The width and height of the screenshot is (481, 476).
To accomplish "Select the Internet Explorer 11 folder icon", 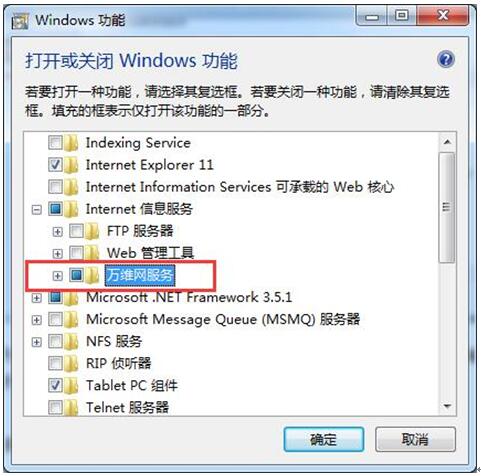I will [71, 165].
